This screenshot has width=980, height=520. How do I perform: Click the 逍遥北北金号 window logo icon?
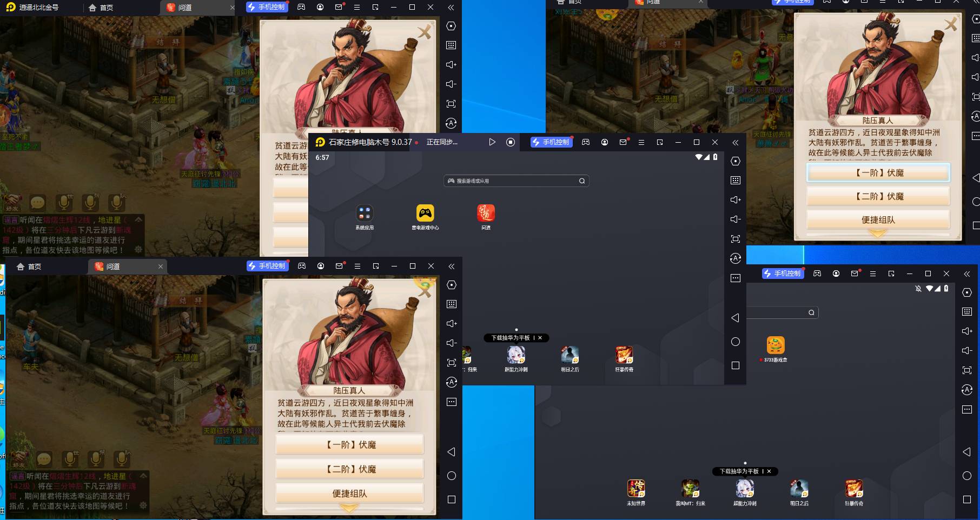pos(10,8)
